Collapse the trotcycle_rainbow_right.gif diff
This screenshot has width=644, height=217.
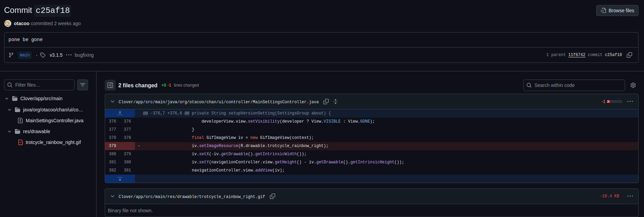[x=113, y=196]
